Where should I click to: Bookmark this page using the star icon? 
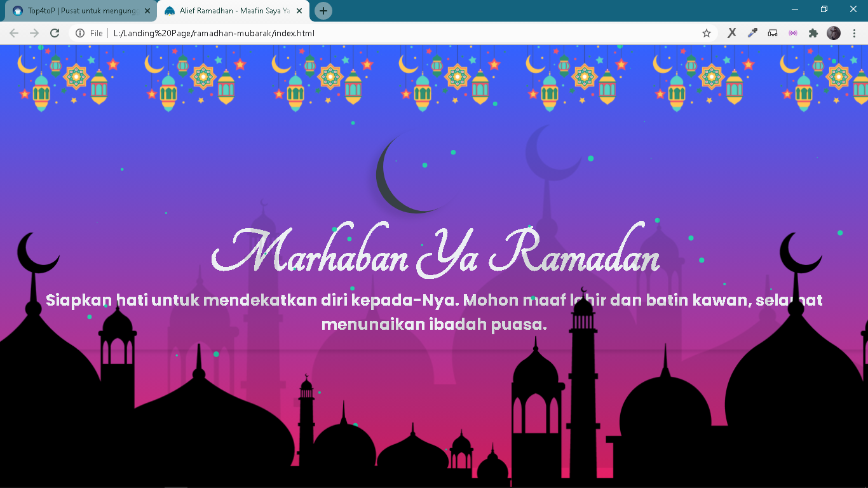point(706,32)
